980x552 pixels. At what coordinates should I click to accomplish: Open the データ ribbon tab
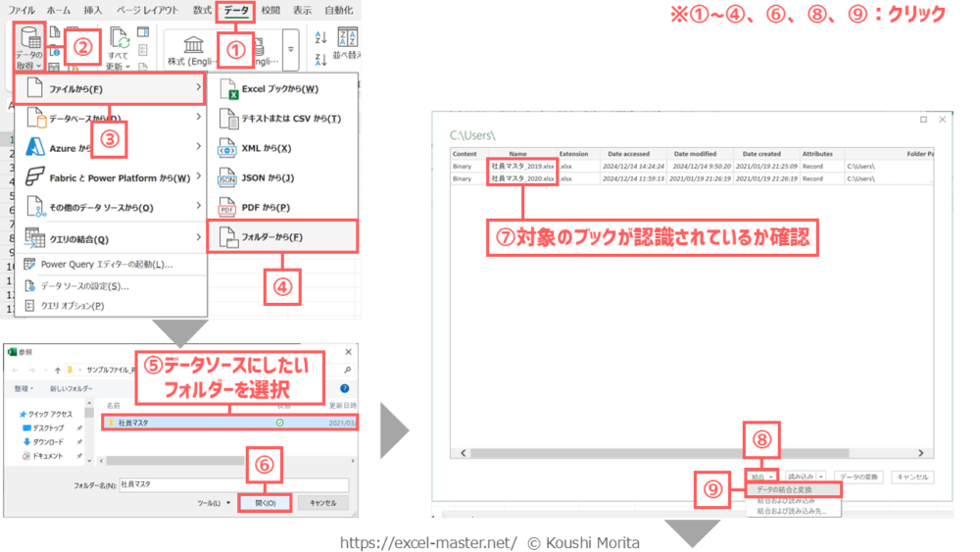point(235,10)
